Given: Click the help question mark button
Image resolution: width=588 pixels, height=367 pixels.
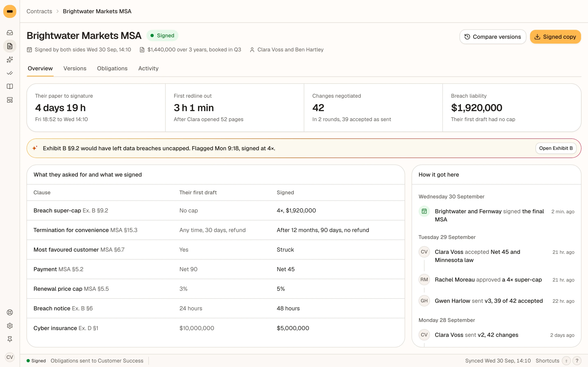Looking at the screenshot, I should [x=577, y=361].
